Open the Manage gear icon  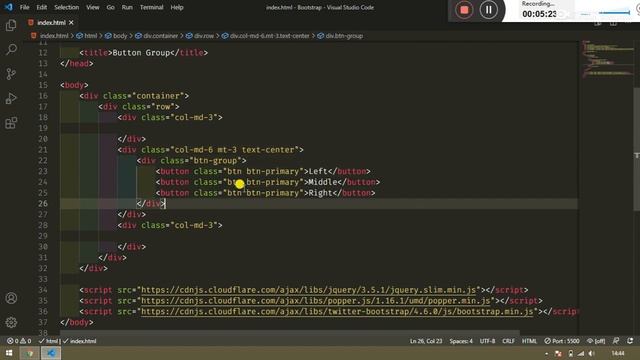tap(11, 322)
